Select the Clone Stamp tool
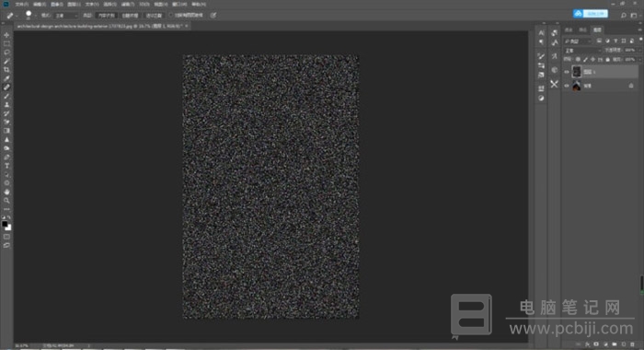Viewport: 644px width, 350px height. (6, 104)
